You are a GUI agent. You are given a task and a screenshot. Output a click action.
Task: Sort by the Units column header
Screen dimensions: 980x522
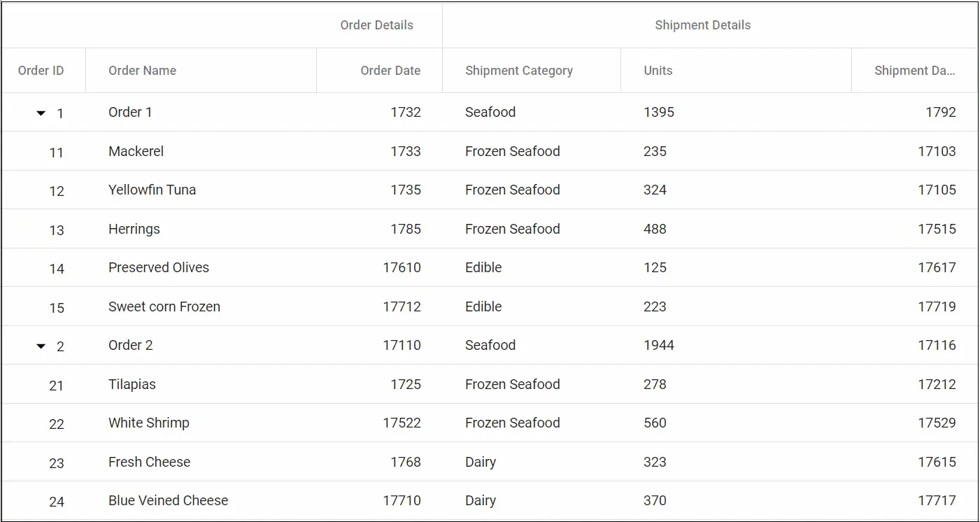[x=658, y=70]
